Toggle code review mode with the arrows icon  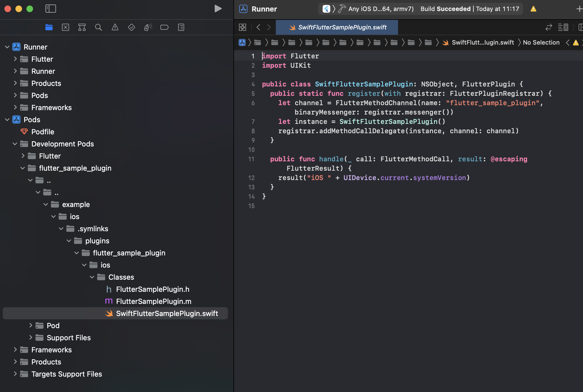549,27
